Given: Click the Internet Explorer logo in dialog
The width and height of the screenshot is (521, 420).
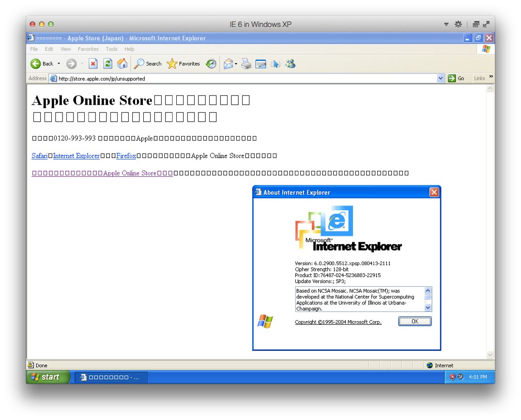Looking at the screenshot, I should tap(348, 229).
